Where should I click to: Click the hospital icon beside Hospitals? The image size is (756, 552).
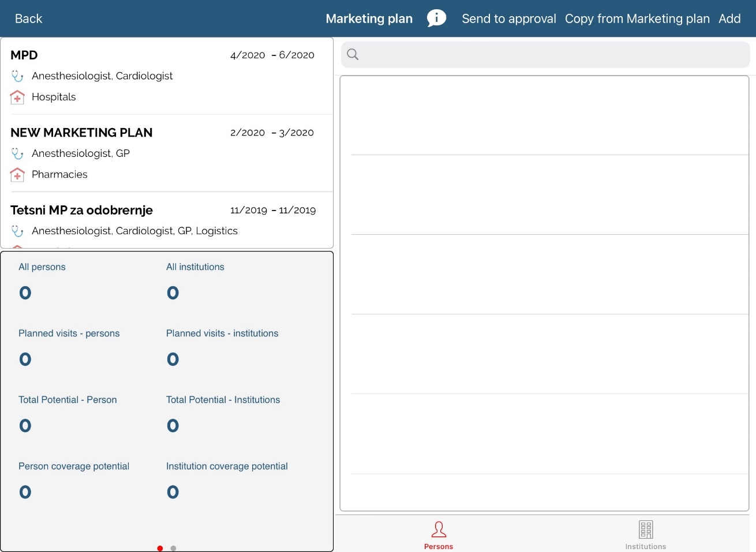pyautogui.click(x=17, y=97)
